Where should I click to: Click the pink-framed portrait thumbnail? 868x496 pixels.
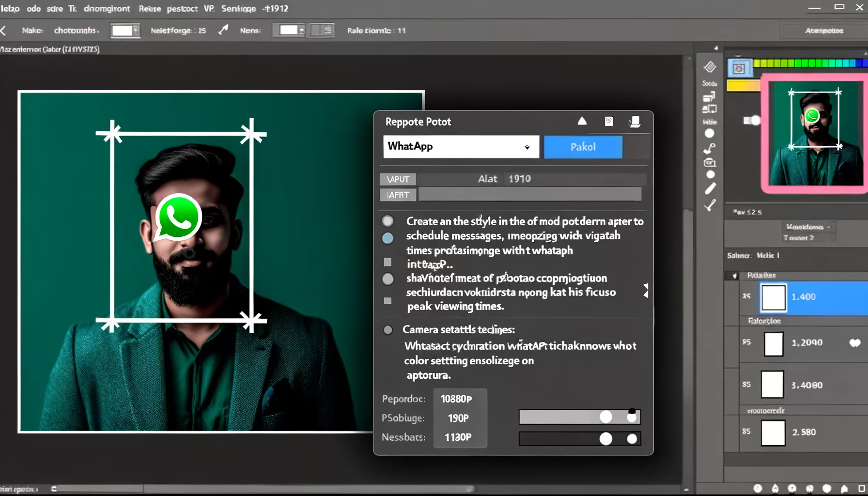(814, 133)
